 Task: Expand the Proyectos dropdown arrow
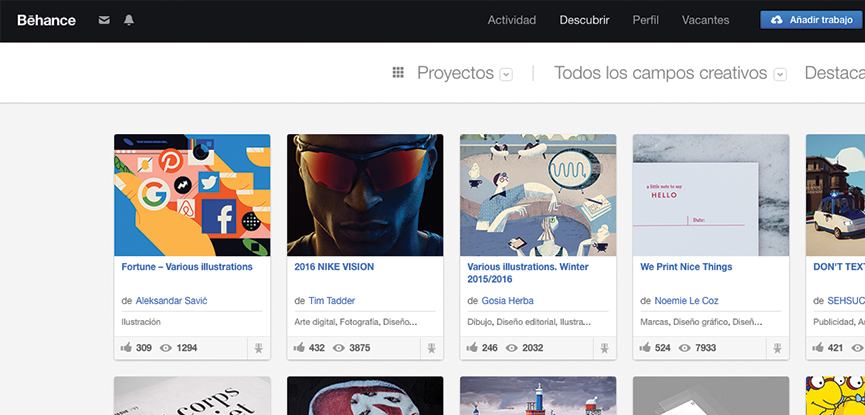pos(506,75)
